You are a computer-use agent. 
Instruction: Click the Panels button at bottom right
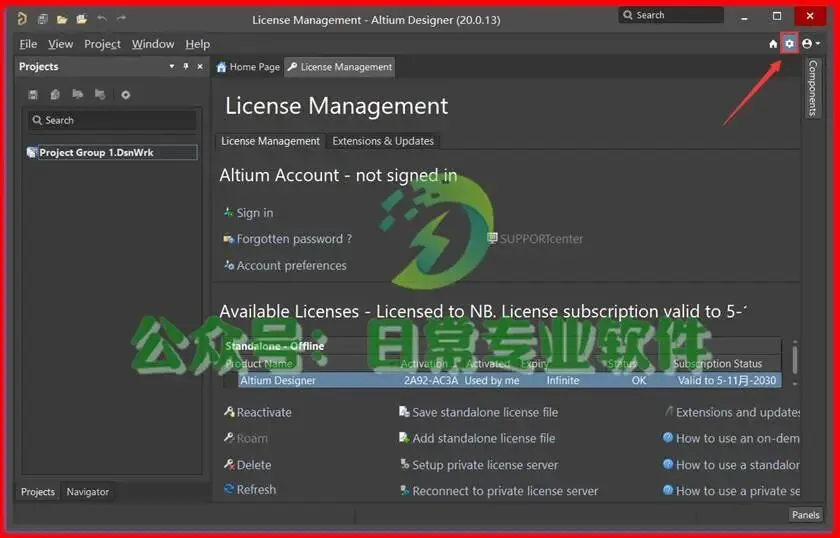coord(805,514)
